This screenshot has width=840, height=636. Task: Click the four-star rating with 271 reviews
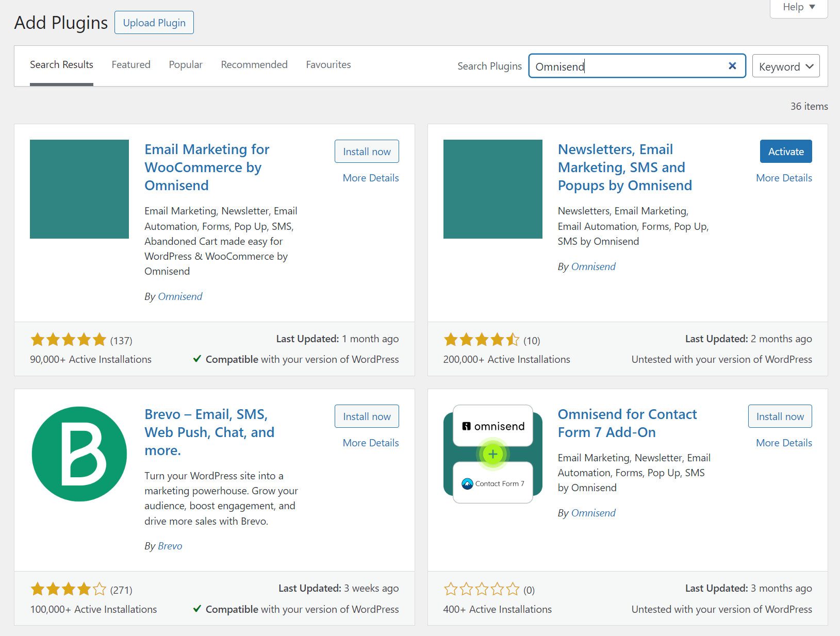tap(68, 589)
